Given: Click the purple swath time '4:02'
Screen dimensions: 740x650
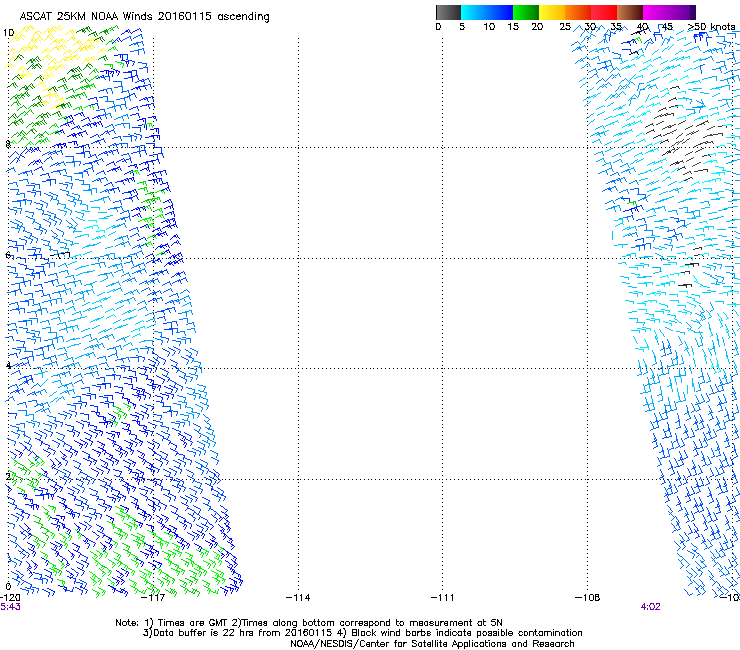Looking at the screenshot, I should click(650, 607).
